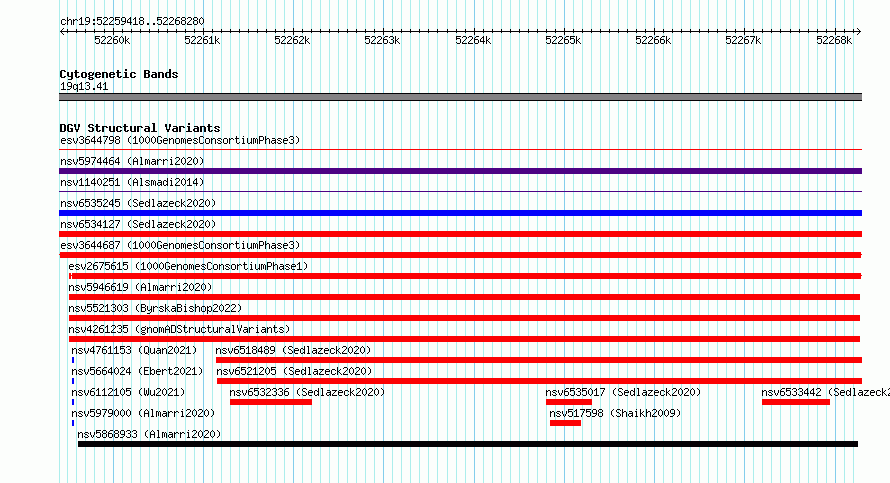This screenshot has height=483, width=890.
Task: Click the red nsv5946619 variant bar
Action: tap(464, 297)
